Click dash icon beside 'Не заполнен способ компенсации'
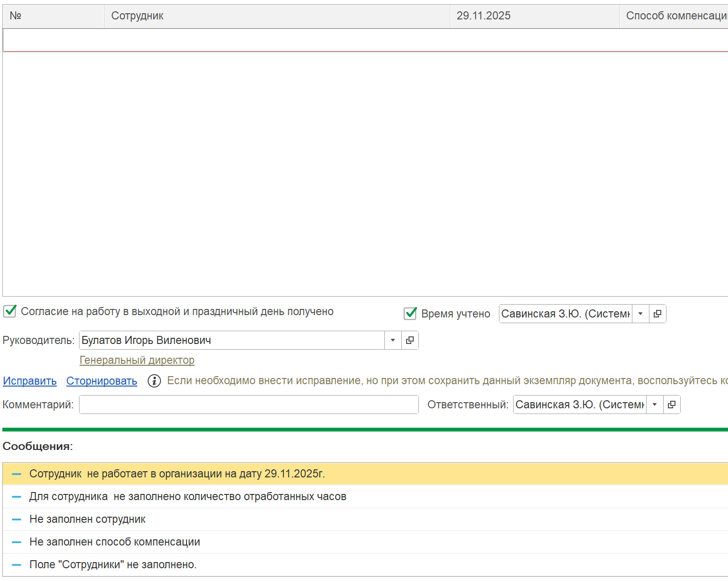 (x=17, y=542)
